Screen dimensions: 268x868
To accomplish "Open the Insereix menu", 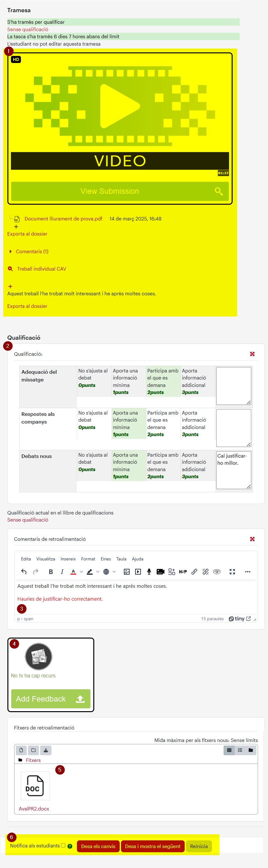I will [x=68, y=559].
